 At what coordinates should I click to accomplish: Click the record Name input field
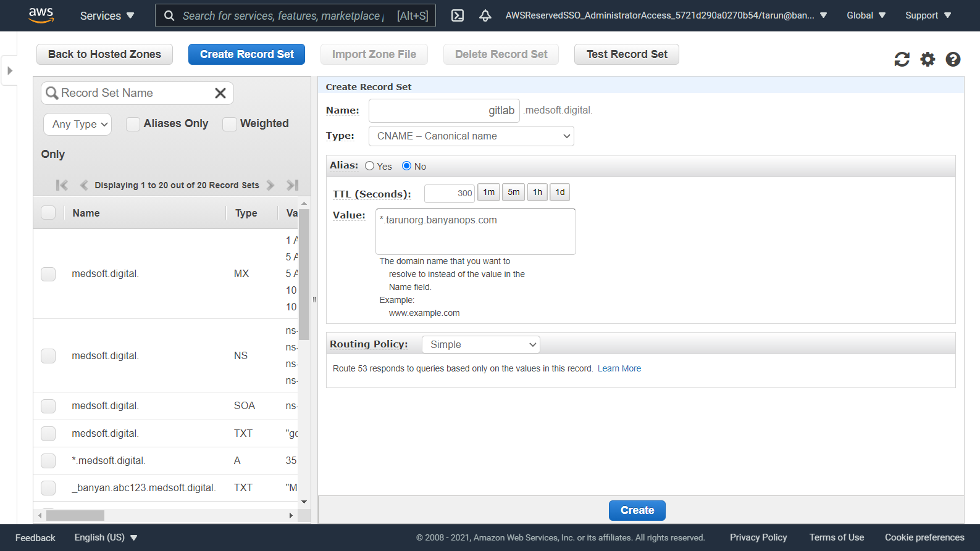tap(443, 111)
